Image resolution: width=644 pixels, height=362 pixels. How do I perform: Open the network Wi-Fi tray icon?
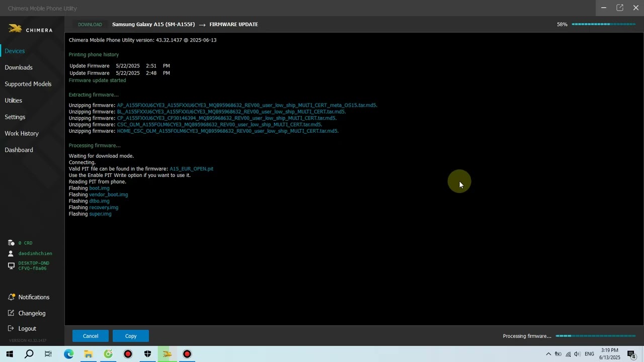click(x=568, y=354)
